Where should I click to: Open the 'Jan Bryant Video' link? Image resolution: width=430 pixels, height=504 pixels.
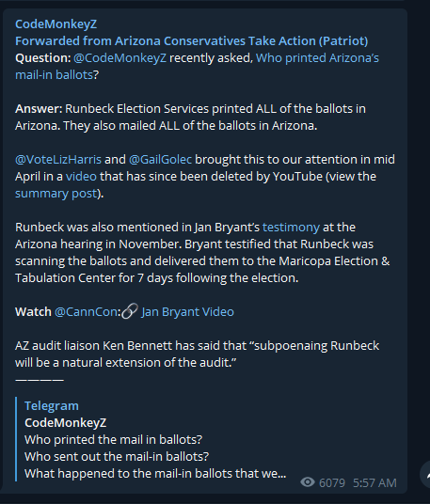coord(188,312)
